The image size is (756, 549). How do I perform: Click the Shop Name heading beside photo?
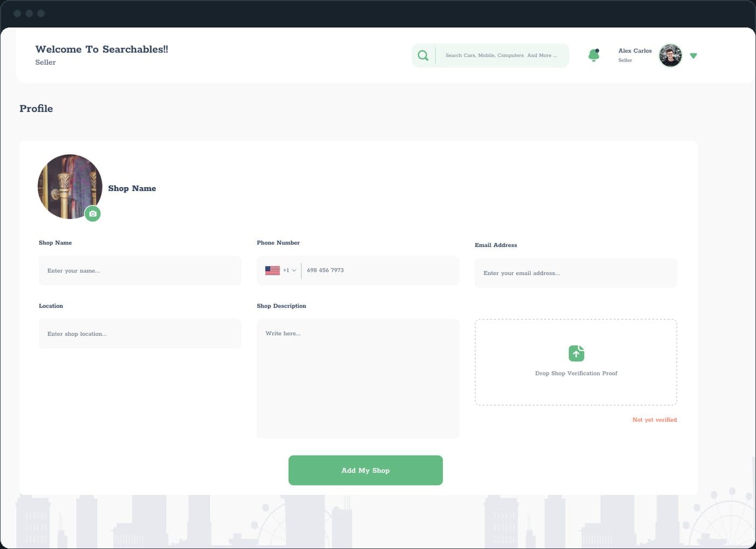(x=132, y=188)
